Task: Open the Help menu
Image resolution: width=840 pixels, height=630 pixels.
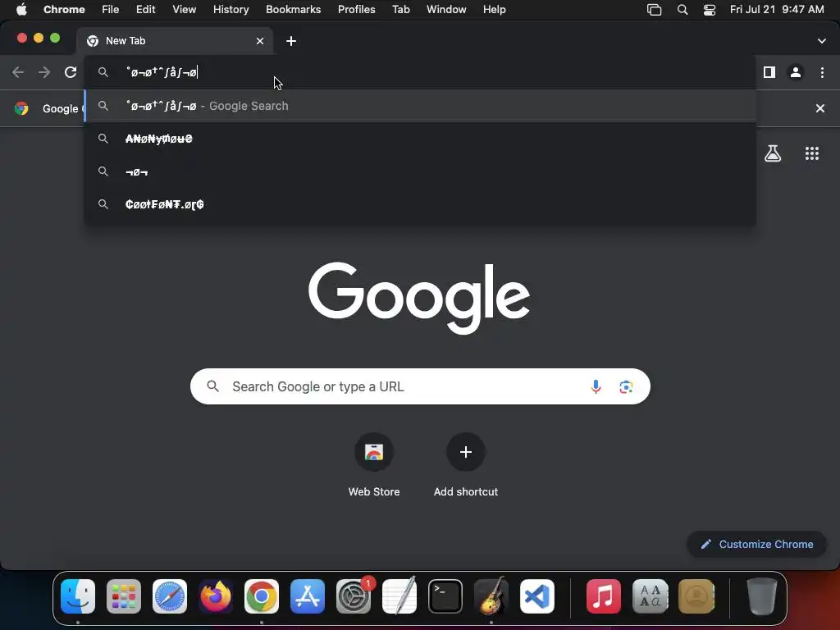Action: [494, 10]
